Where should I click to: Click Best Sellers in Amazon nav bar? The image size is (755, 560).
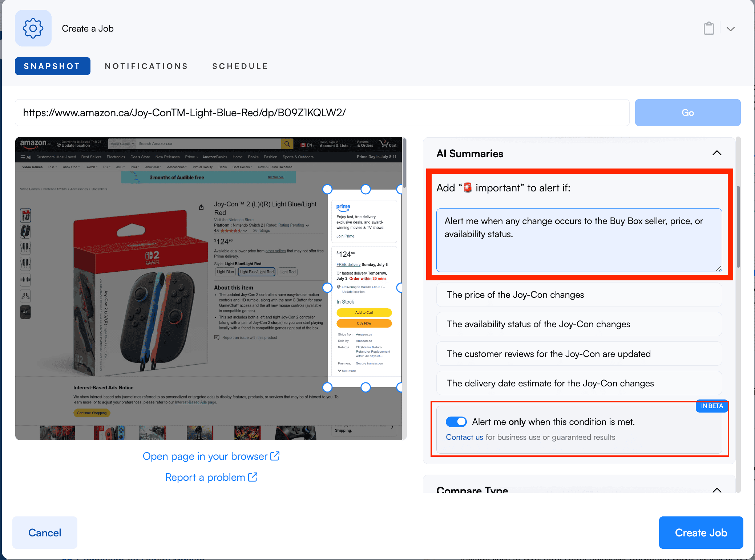pos(91,157)
